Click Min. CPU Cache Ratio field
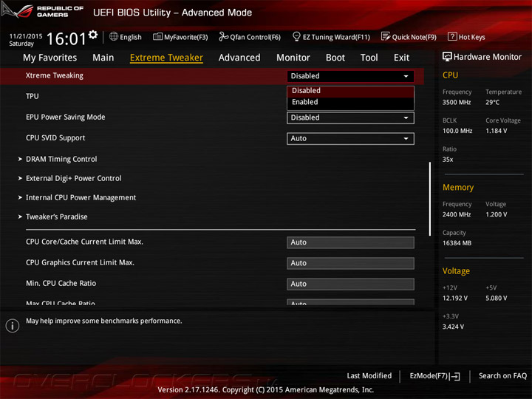The width and height of the screenshot is (532, 399). pyautogui.click(x=350, y=284)
